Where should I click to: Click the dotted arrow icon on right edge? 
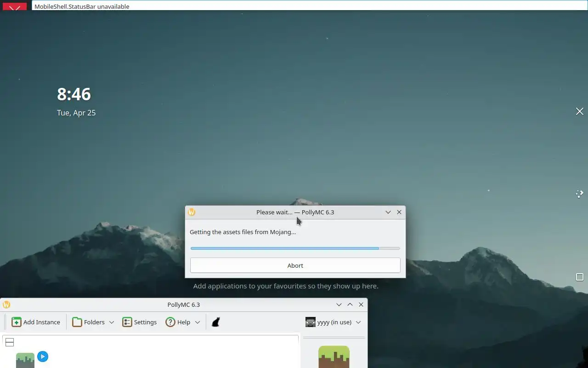click(x=580, y=194)
